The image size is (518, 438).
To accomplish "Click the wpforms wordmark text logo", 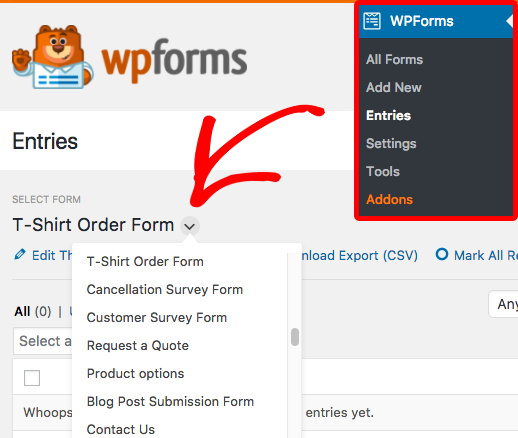I will click(174, 60).
